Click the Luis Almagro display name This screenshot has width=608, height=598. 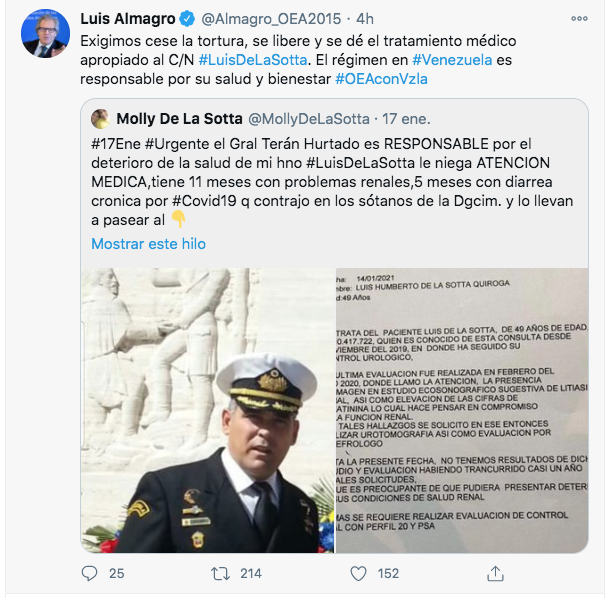coord(128,19)
